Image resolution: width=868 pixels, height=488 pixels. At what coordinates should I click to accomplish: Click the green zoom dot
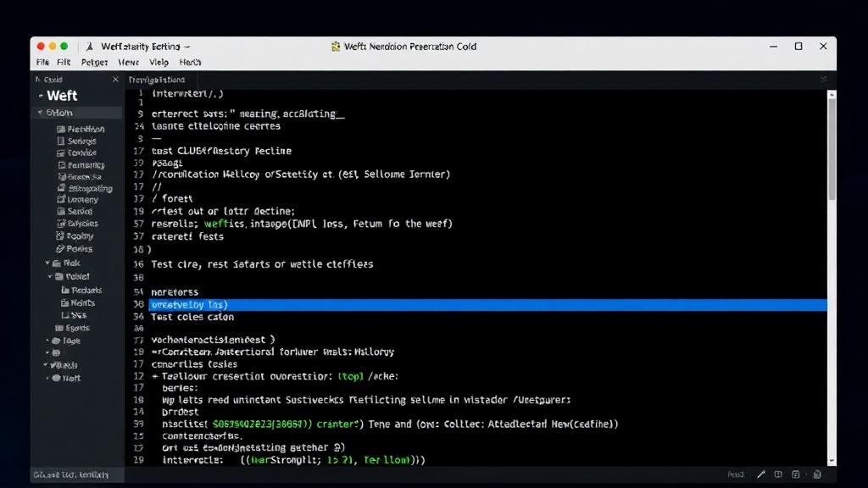tap(64, 47)
